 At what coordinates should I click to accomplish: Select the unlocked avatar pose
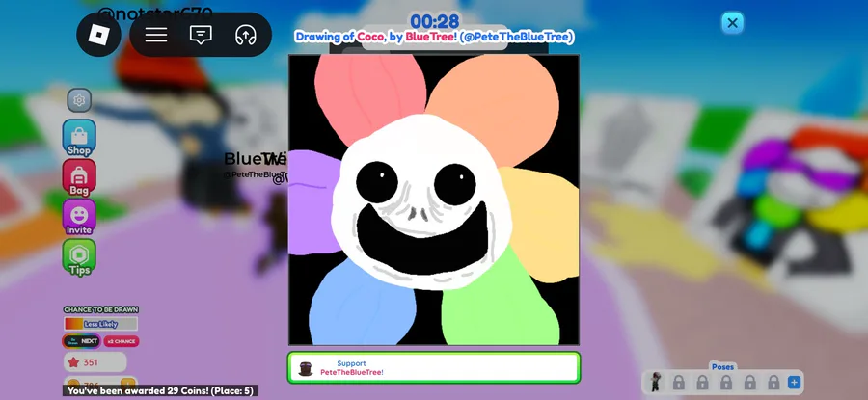(656, 382)
